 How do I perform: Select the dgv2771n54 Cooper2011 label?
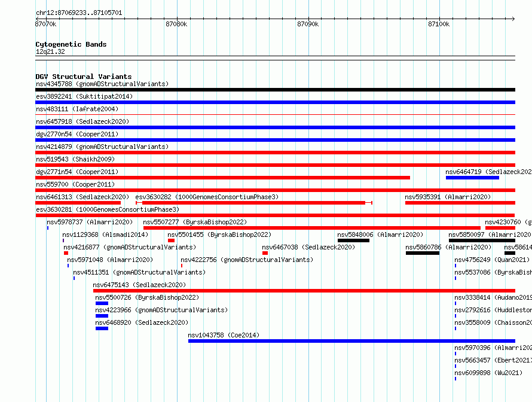77,172
